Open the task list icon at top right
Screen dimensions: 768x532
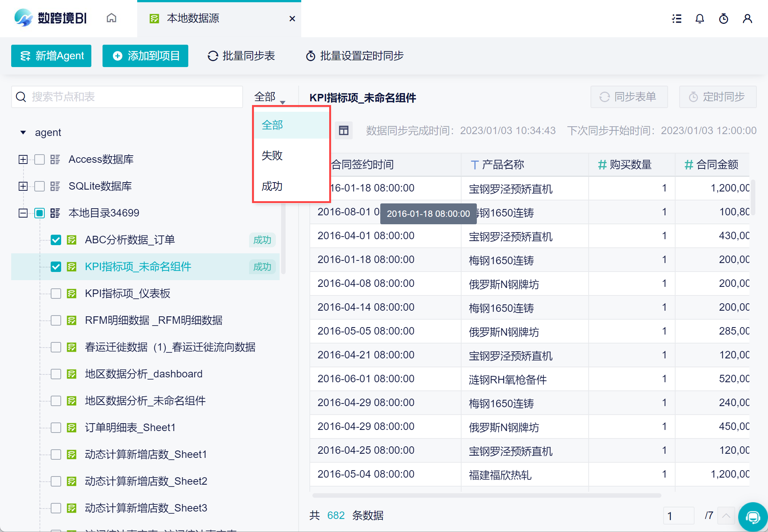pyautogui.click(x=677, y=19)
